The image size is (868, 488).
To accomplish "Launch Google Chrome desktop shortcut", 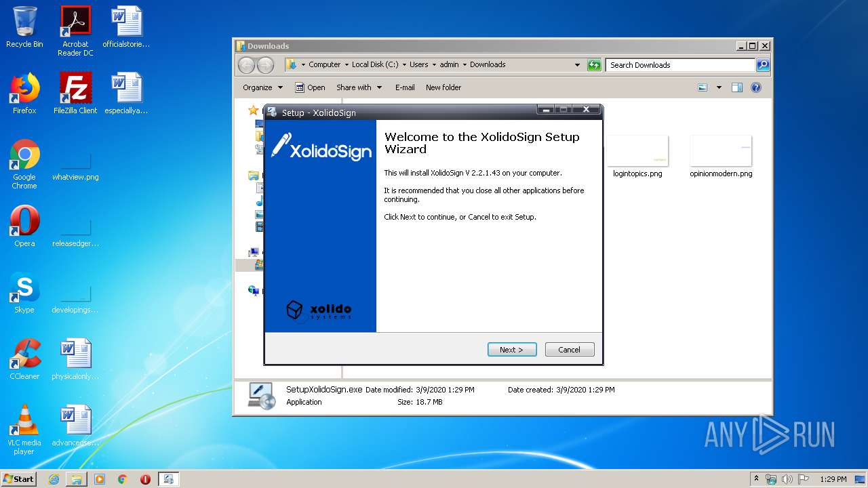I will tap(24, 164).
